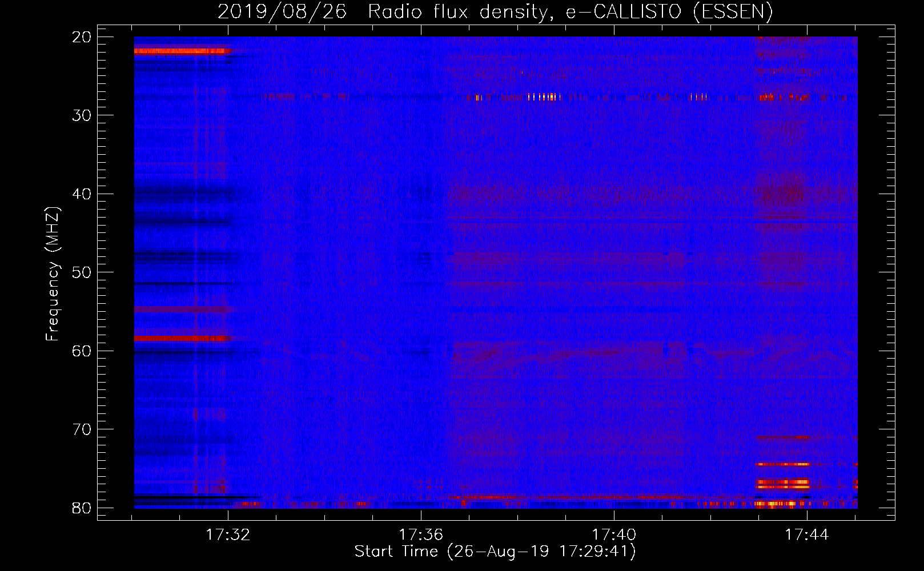
Task: Click the 30 frequency tick label
Action: pos(82,115)
